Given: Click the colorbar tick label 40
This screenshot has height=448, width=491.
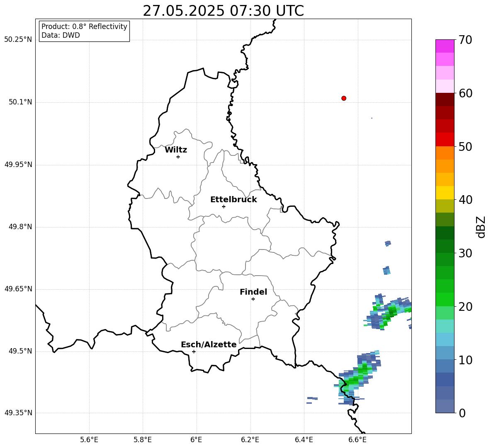Looking at the screenshot, I should coord(465,200).
